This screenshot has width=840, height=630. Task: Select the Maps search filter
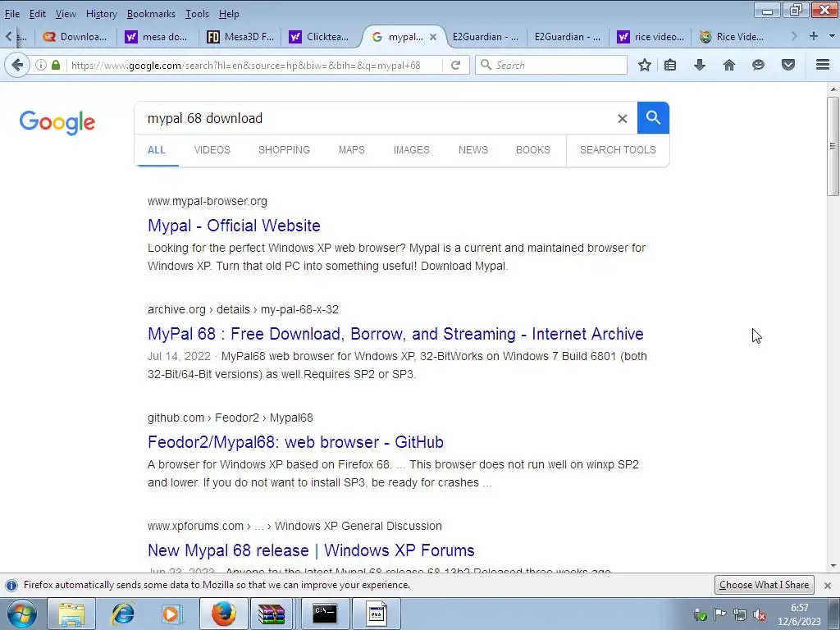pos(351,150)
